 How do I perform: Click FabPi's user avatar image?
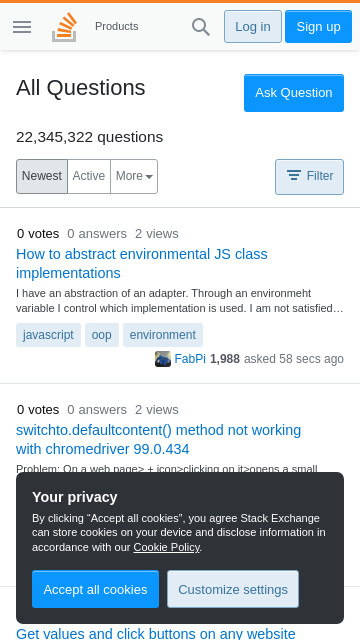click(x=163, y=359)
